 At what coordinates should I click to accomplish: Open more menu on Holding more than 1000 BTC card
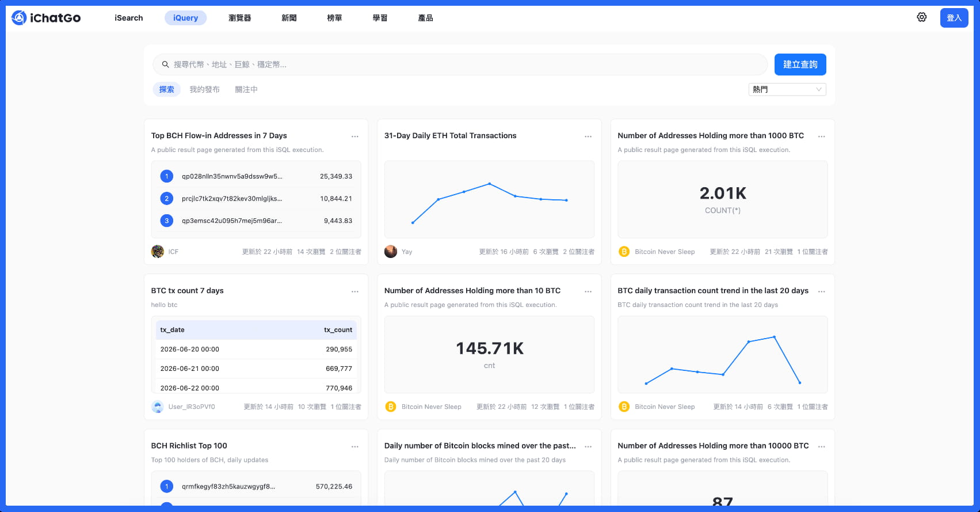point(822,136)
